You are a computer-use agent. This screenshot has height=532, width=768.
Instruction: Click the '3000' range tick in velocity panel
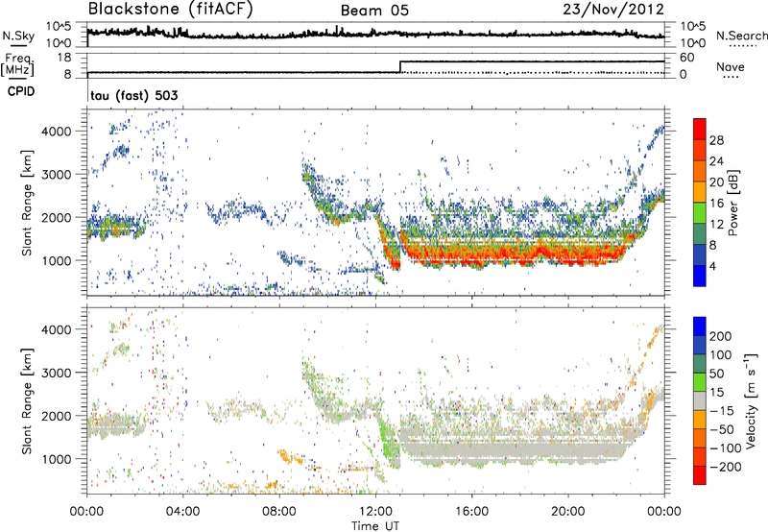pos(57,373)
